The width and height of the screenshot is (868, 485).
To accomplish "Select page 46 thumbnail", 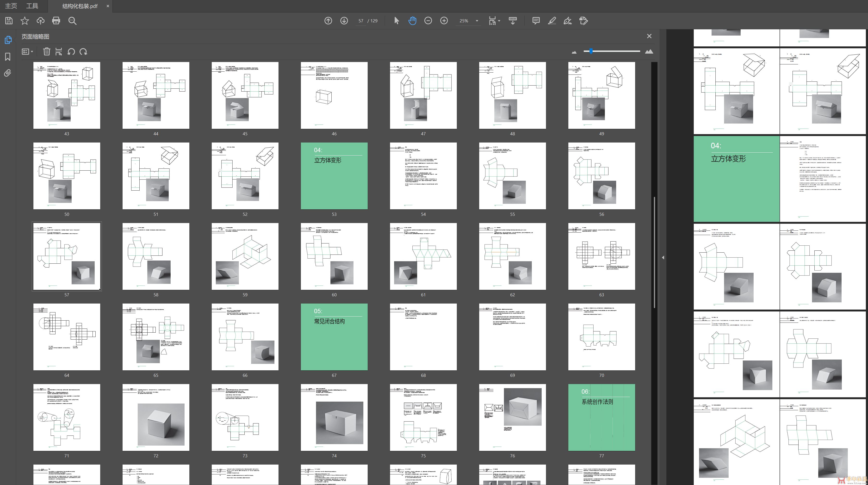I will (334, 95).
